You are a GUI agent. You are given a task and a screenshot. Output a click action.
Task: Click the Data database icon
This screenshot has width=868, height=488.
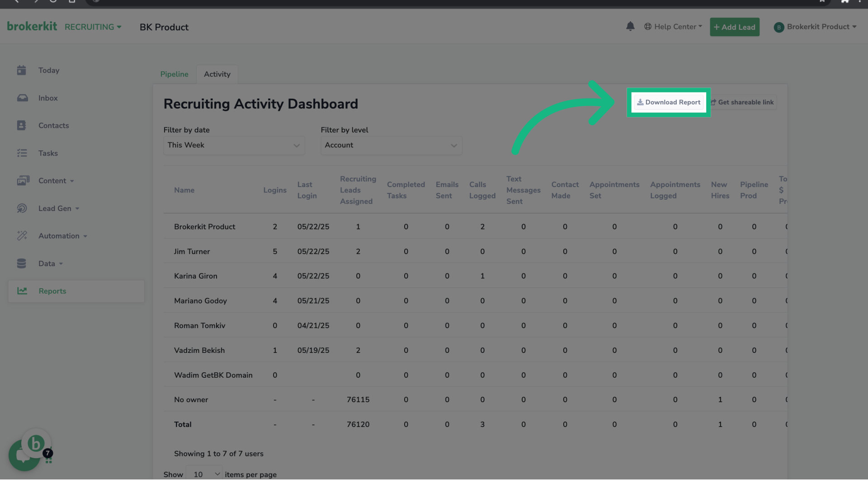[22, 263]
